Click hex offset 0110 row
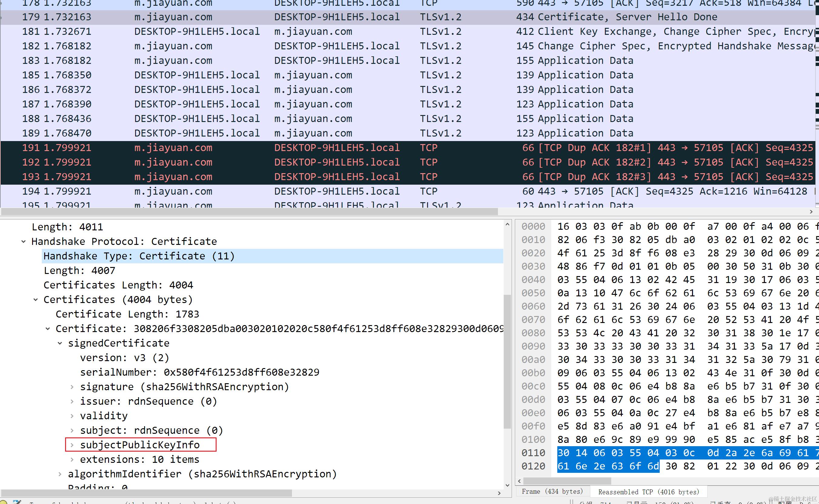 534,453
